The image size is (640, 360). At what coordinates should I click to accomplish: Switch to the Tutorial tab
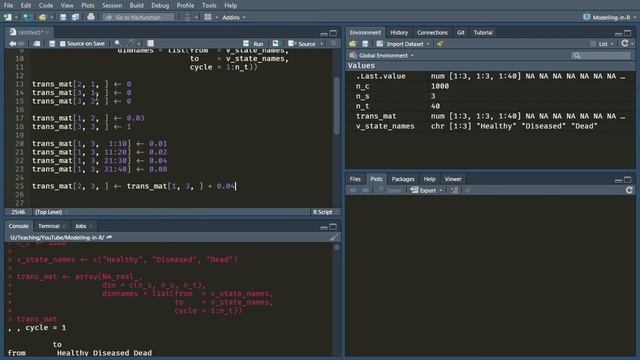click(x=483, y=32)
